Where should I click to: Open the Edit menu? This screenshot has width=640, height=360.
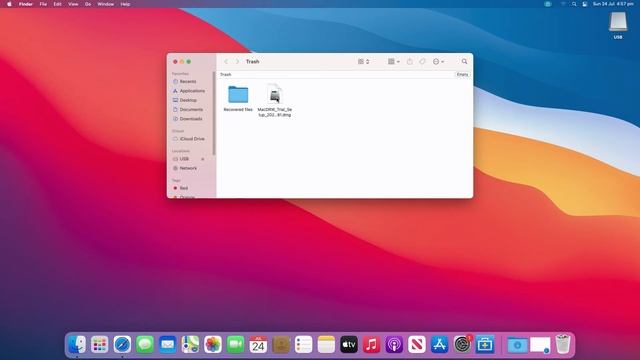pos(57,4)
